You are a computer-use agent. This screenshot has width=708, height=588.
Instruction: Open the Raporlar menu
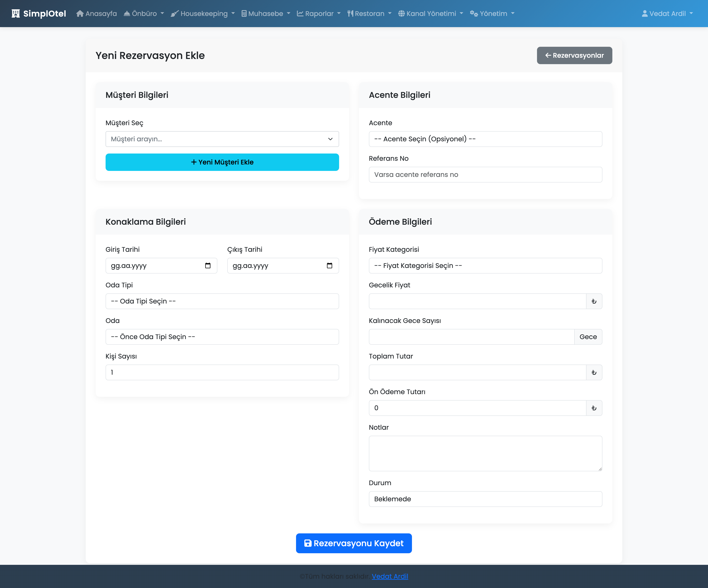[x=319, y=13]
